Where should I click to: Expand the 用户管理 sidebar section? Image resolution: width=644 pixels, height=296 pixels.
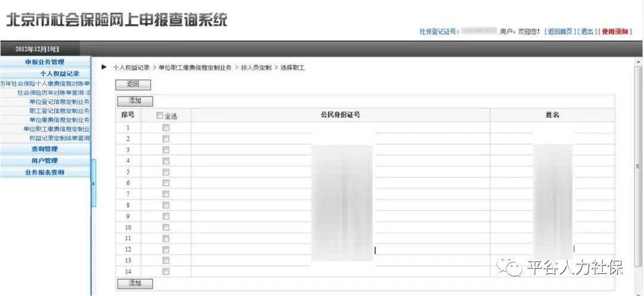click(x=45, y=161)
